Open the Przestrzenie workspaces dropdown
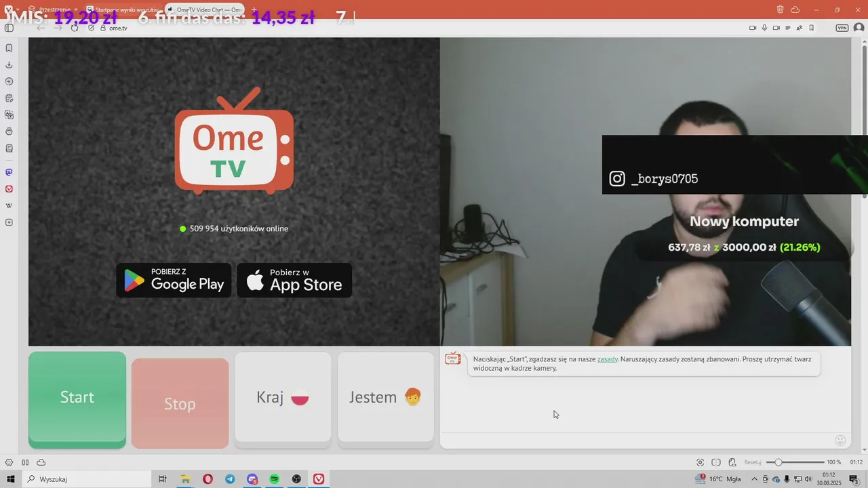Image resolution: width=868 pixels, height=488 pixels. [x=53, y=9]
